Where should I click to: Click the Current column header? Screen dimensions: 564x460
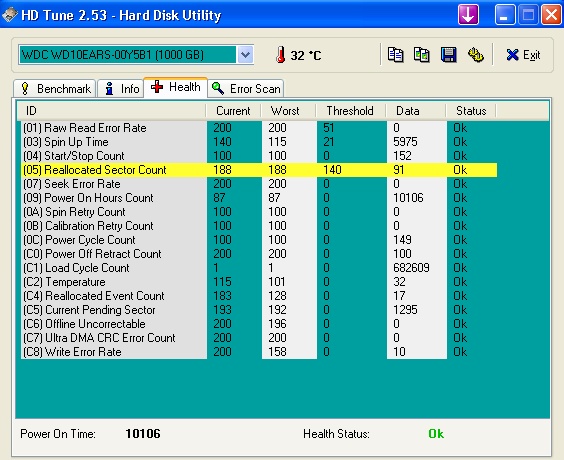point(233,111)
